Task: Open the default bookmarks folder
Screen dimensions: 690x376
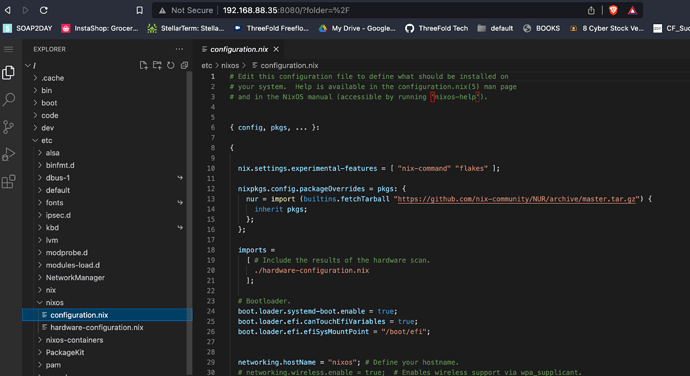Action: coord(495,28)
